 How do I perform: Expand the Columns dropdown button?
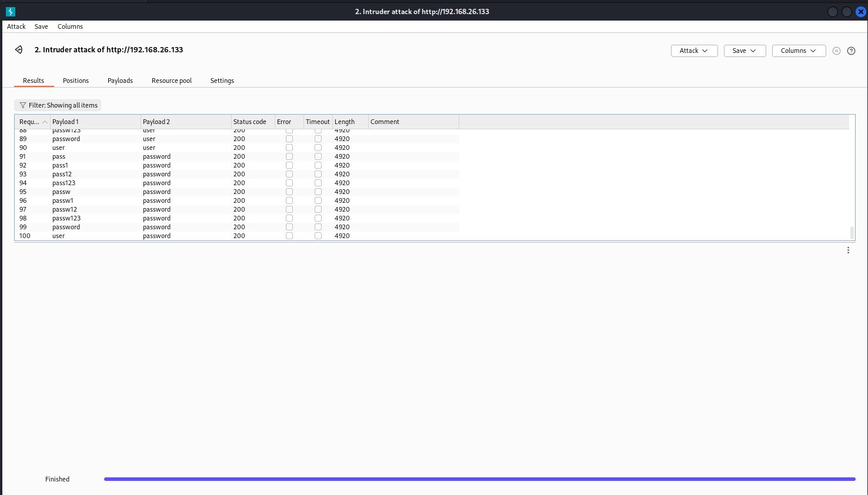point(798,51)
